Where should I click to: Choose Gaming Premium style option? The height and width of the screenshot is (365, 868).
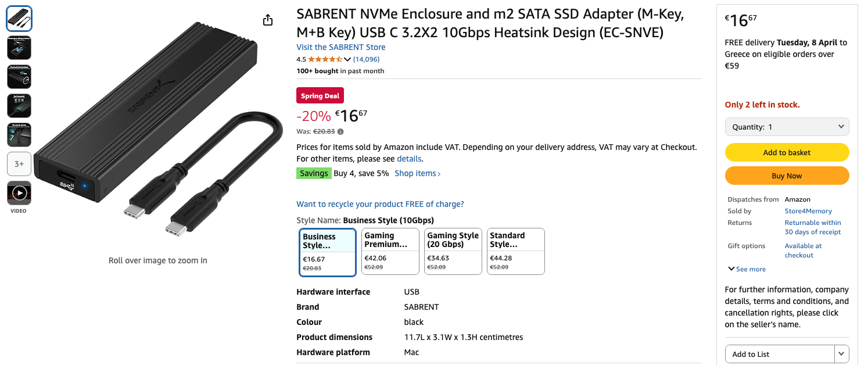click(390, 251)
